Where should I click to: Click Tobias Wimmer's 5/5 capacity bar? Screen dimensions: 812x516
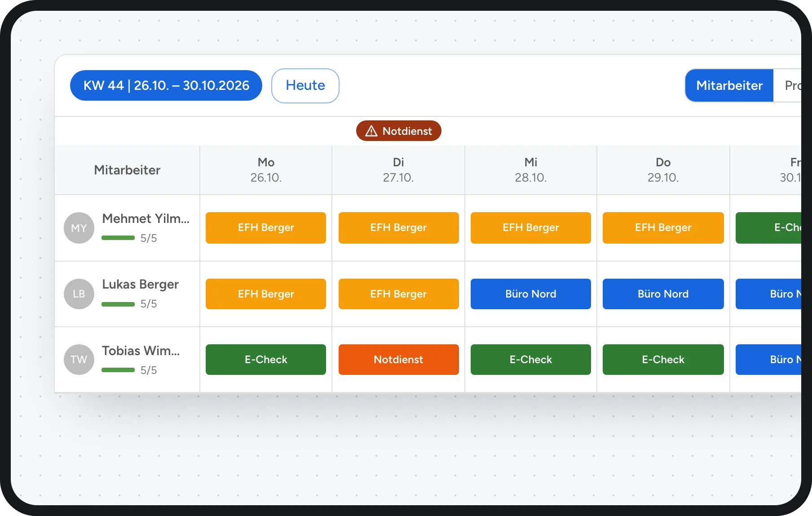coord(118,370)
